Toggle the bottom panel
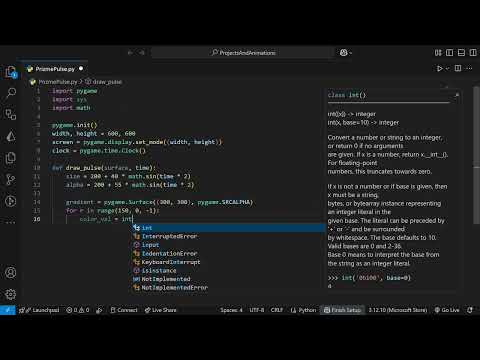This screenshot has width=480, height=360. [461, 53]
